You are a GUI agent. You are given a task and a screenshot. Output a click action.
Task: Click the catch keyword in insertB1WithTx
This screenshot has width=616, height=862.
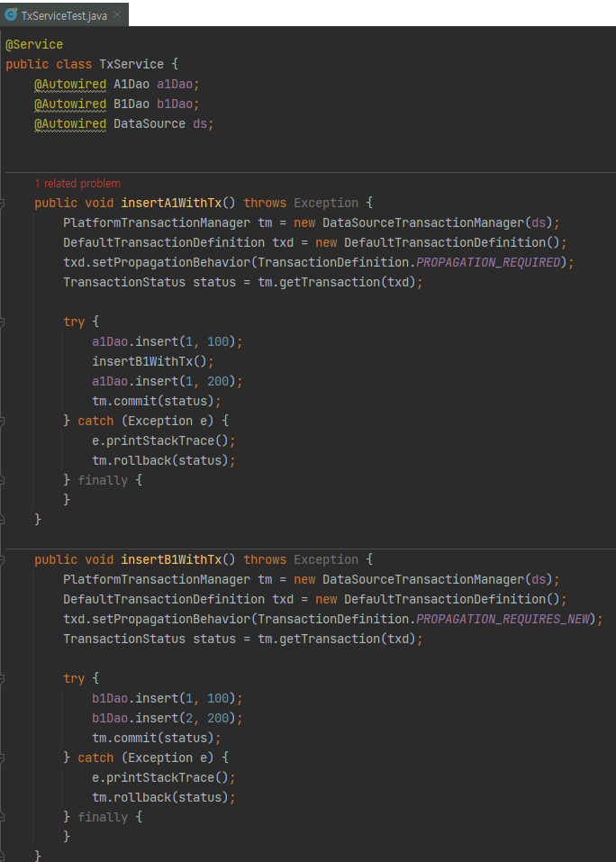(95, 758)
